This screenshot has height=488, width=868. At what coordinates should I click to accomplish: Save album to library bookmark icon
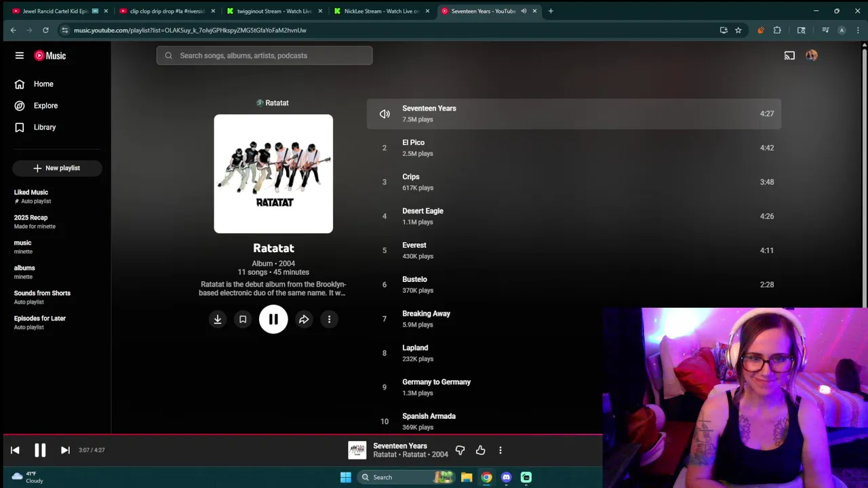[243, 319]
